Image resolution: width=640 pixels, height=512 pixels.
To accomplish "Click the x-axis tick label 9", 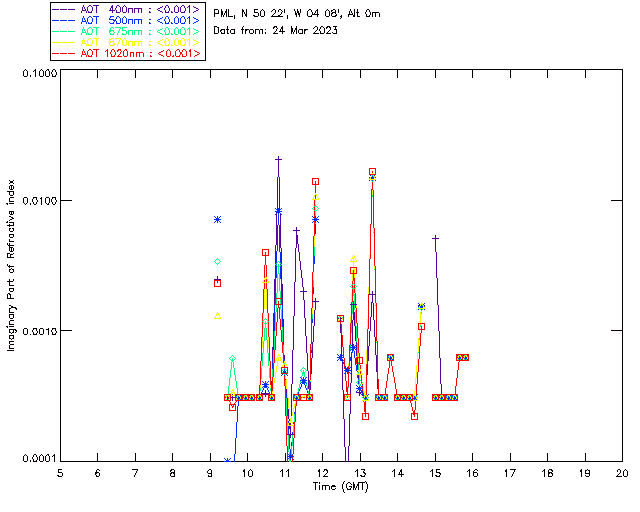I will pyautogui.click(x=210, y=473).
